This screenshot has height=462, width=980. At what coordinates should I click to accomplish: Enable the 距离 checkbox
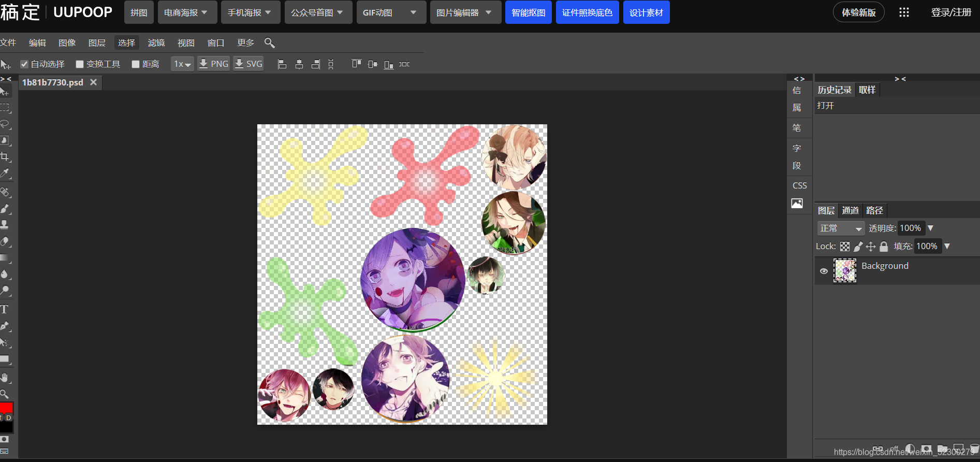[x=136, y=64]
